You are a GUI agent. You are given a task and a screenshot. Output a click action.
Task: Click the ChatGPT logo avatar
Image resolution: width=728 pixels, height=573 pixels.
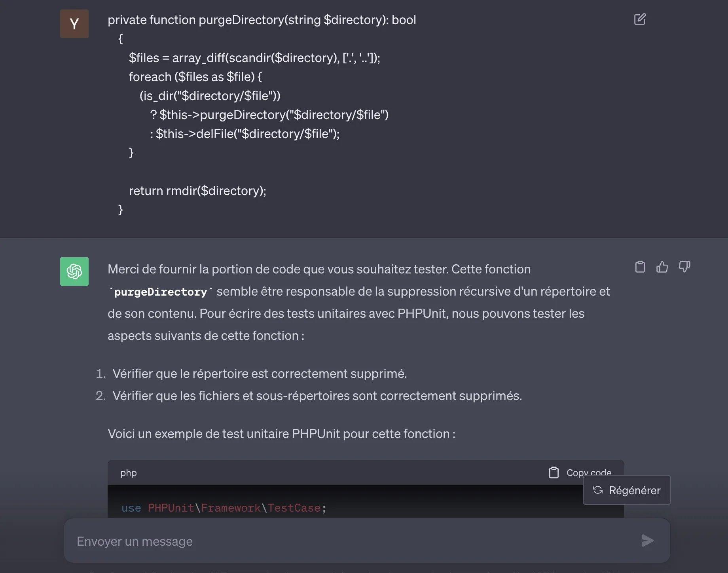point(74,271)
